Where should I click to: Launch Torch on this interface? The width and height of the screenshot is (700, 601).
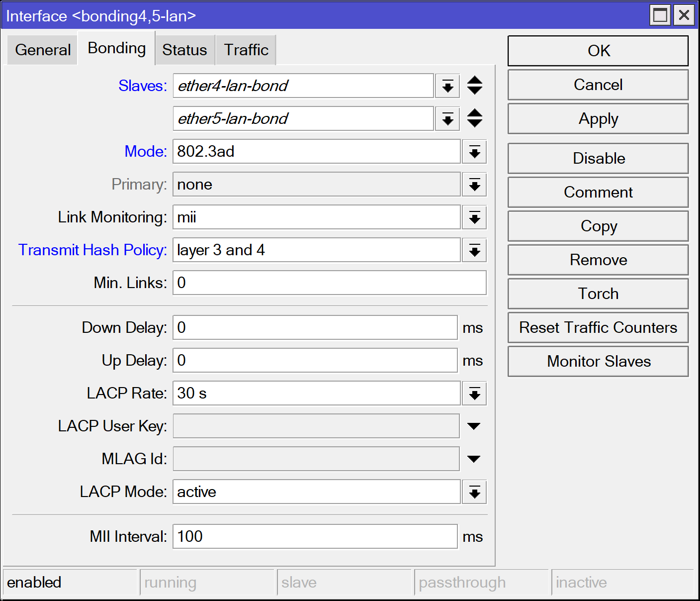pos(598,294)
